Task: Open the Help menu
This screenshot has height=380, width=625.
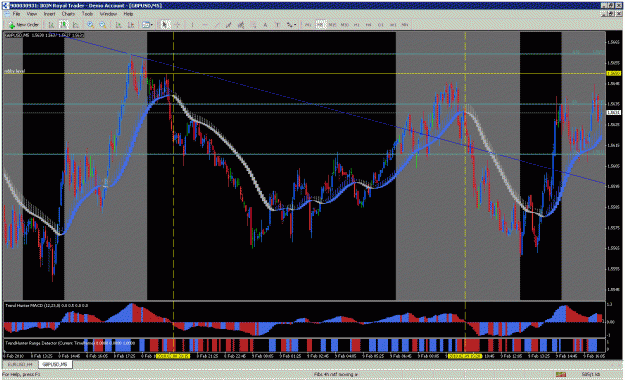Action: coord(128,14)
